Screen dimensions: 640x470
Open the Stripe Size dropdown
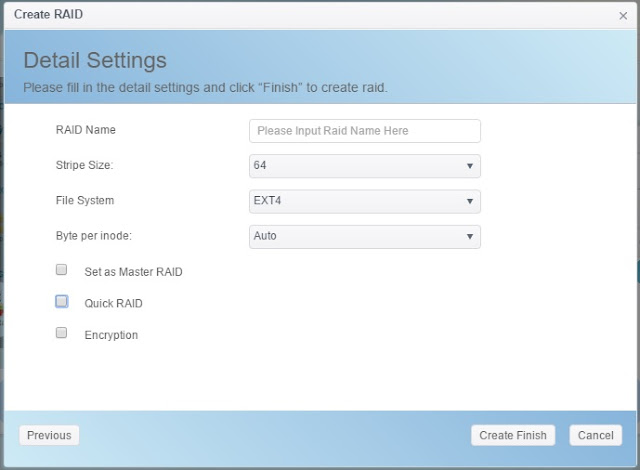click(364, 166)
